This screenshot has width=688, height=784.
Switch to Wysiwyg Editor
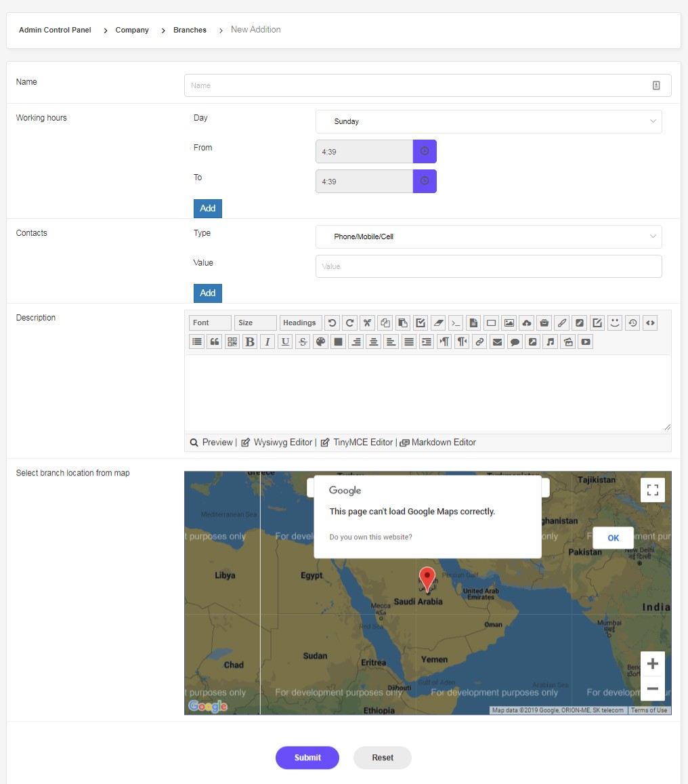[x=277, y=442]
